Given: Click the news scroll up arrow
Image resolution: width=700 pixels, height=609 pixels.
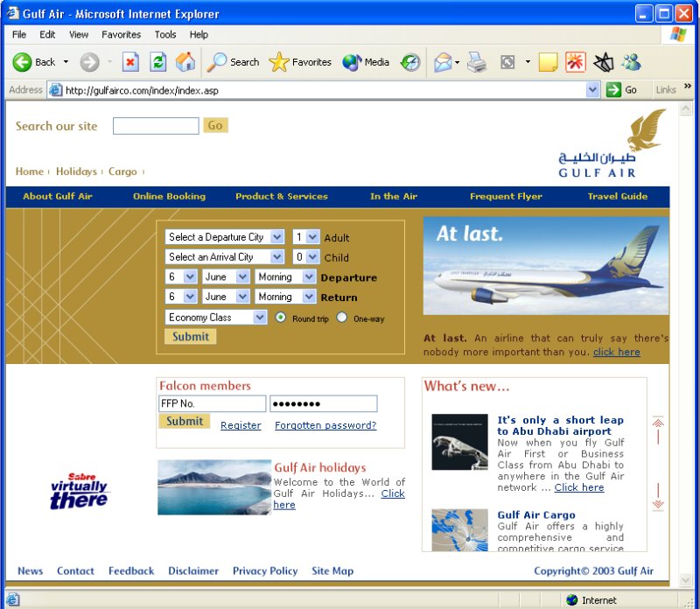Looking at the screenshot, I should tap(658, 431).
